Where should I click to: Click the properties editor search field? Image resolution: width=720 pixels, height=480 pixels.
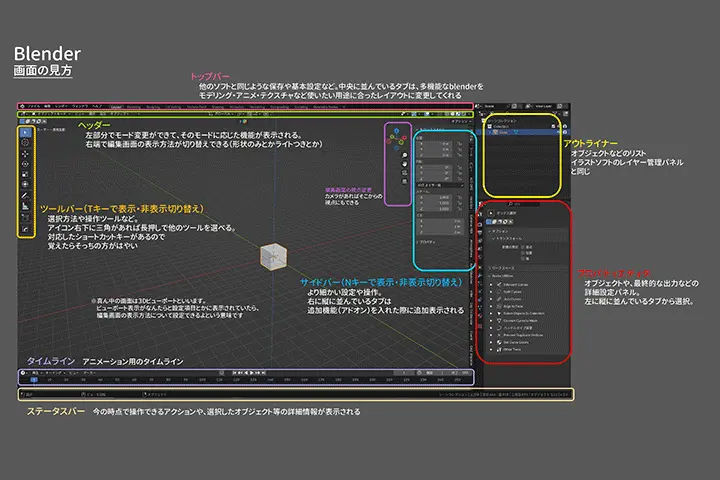(x=523, y=204)
